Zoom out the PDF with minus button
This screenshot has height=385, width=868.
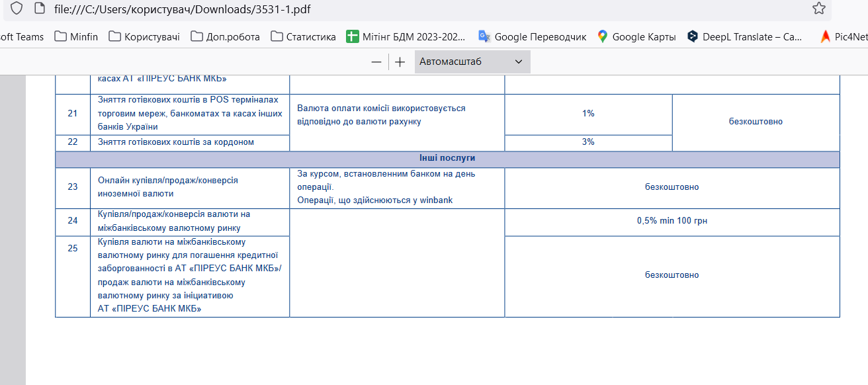[x=376, y=62]
